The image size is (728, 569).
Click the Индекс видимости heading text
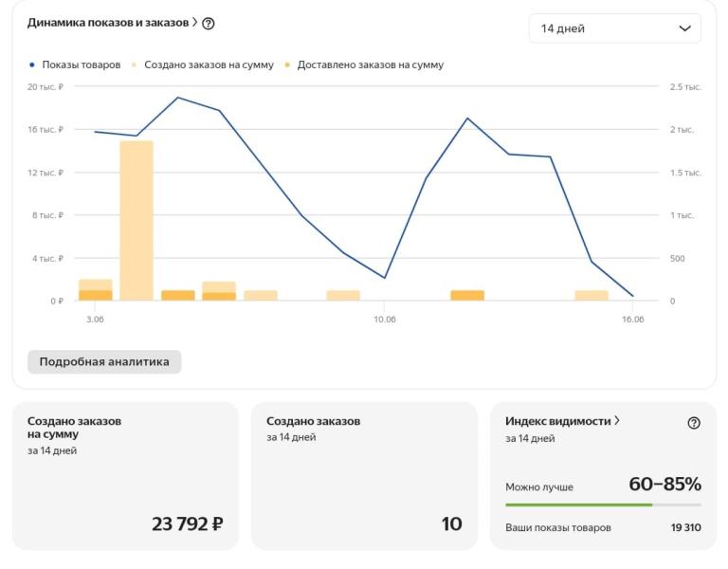tap(557, 421)
